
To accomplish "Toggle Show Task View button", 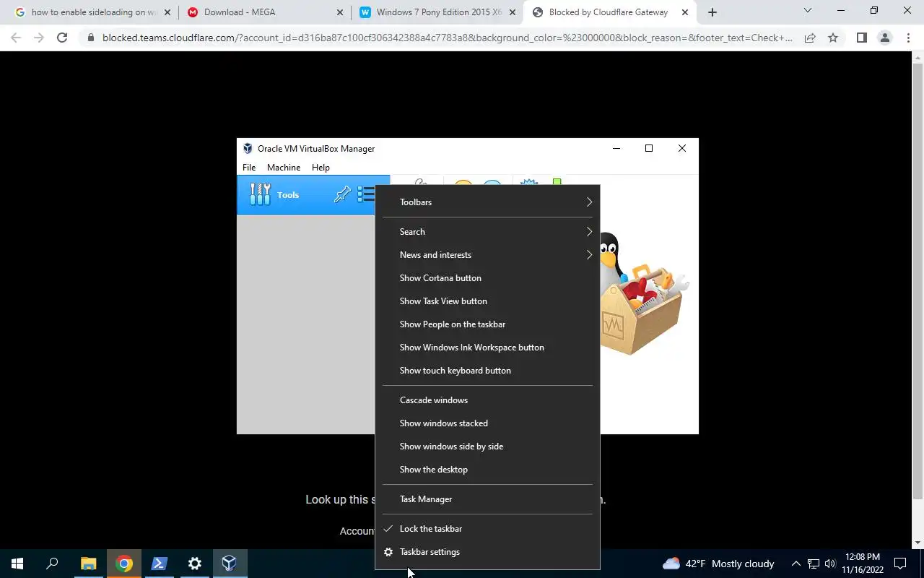I will coord(487,301).
